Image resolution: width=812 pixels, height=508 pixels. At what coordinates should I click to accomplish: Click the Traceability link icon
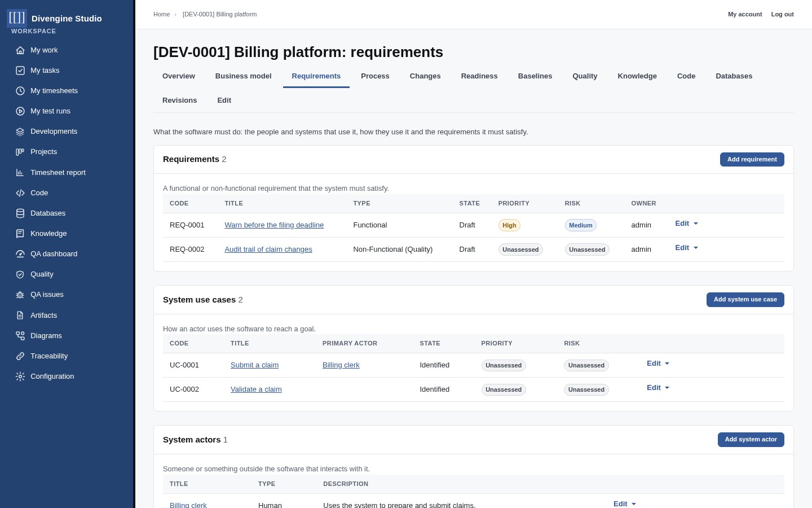point(20,356)
